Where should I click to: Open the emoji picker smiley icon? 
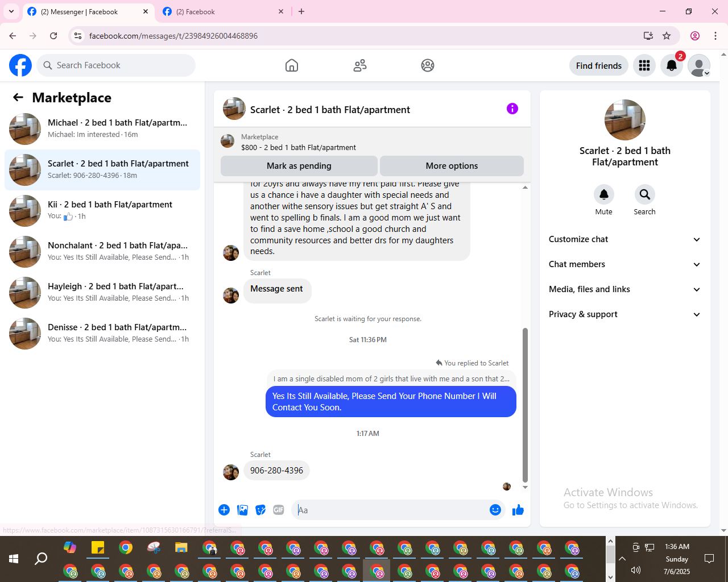coord(495,510)
